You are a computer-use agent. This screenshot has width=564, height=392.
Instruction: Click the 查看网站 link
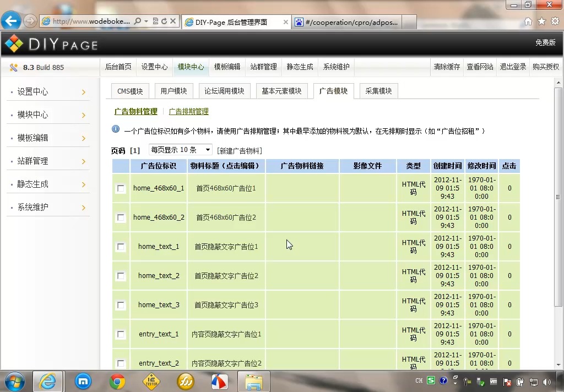480,67
